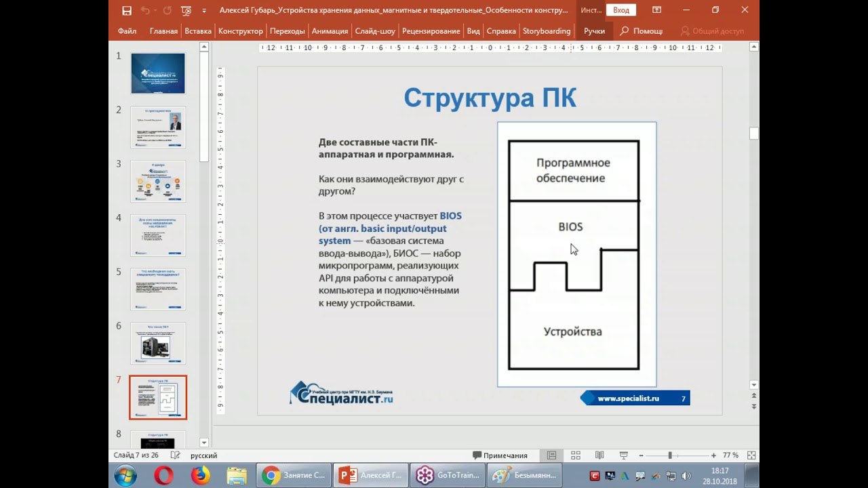Toggle Примечания notes pane button
This screenshot has height=488, width=868.
[x=500, y=455]
